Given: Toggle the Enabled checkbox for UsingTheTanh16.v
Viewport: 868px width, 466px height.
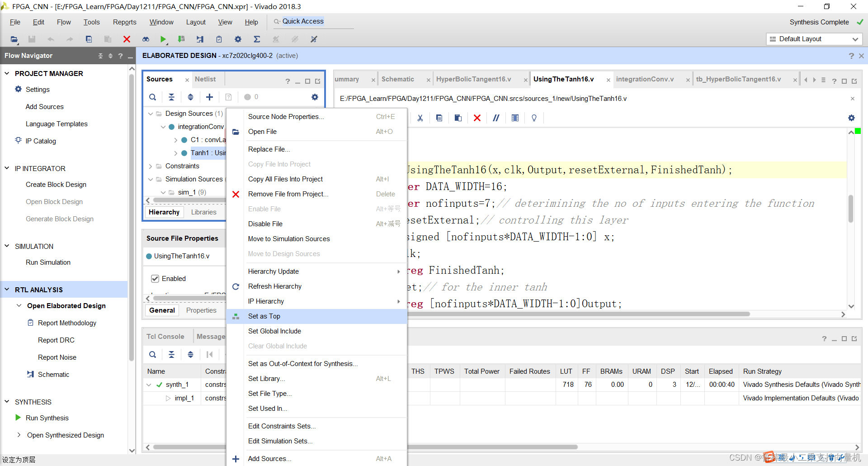Looking at the screenshot, I should [x=155, y=279].
